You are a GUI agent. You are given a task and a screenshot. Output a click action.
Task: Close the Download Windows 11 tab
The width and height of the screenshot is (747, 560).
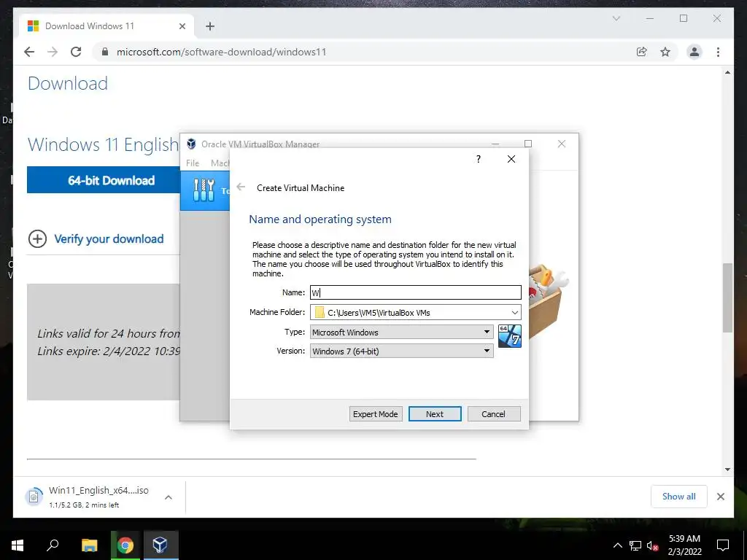click(182, 27)
